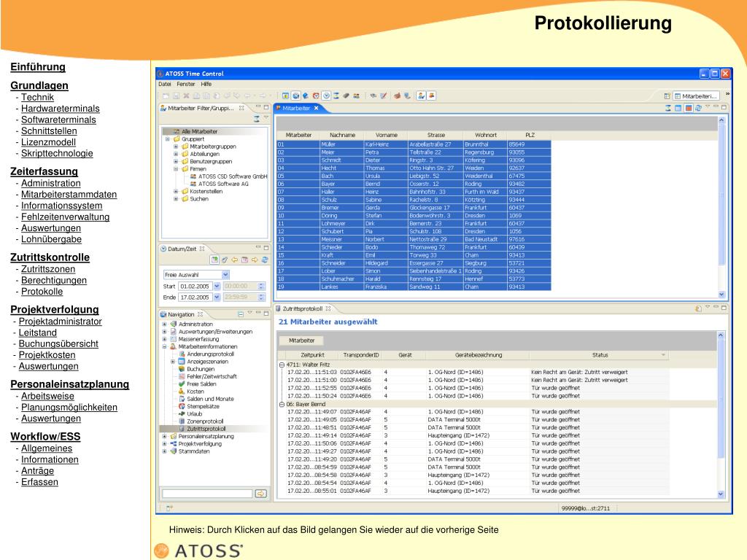Collapse all nodes using the Navigation panel toolbar icon
Screen dimensions: 747x560
tap(241, 314)
